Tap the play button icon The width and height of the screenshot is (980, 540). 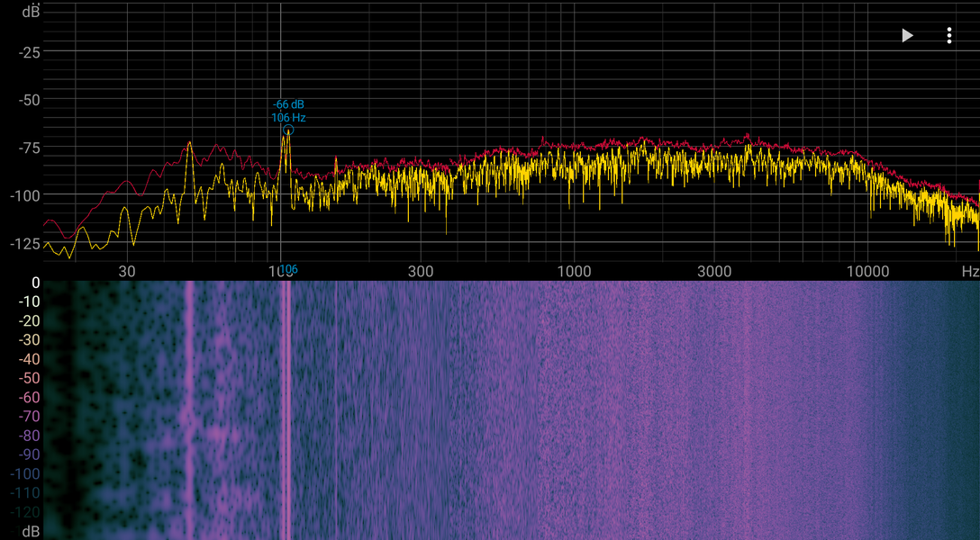click(908, 36)
